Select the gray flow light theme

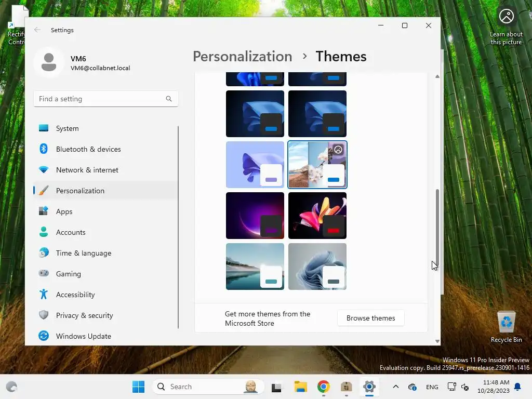[x=317, y=267]
